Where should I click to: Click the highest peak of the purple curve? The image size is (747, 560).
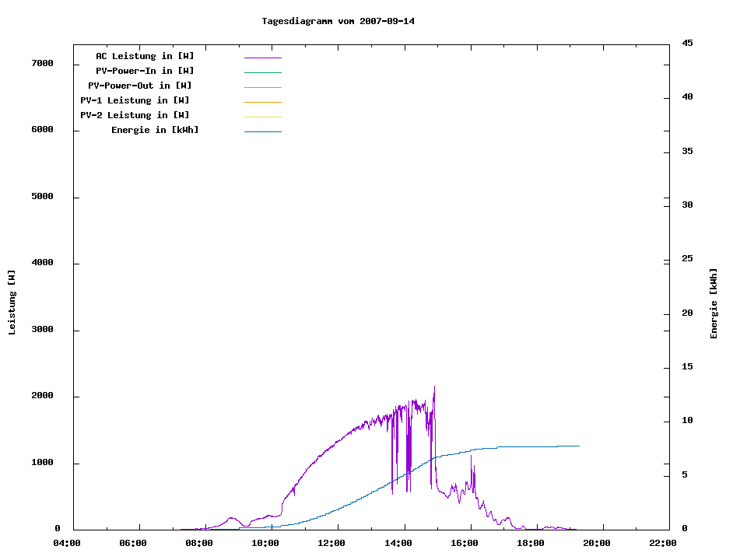434,387
